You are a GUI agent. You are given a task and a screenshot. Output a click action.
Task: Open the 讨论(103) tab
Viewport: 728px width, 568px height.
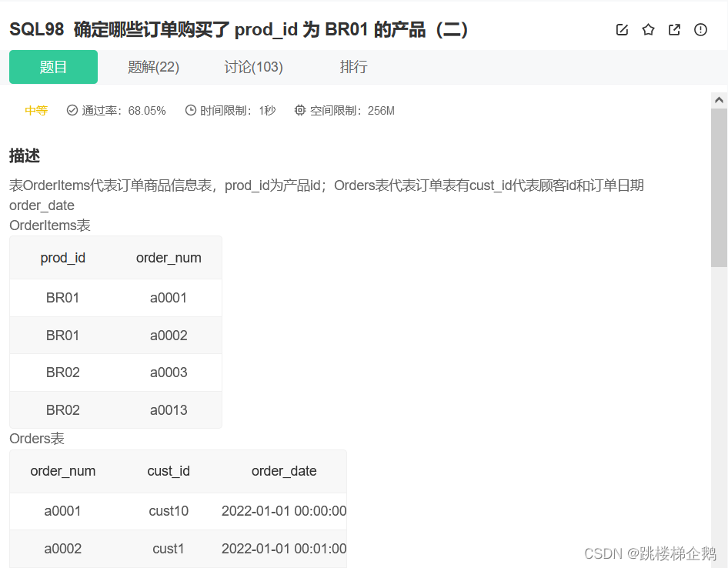(x=253, y=67)
